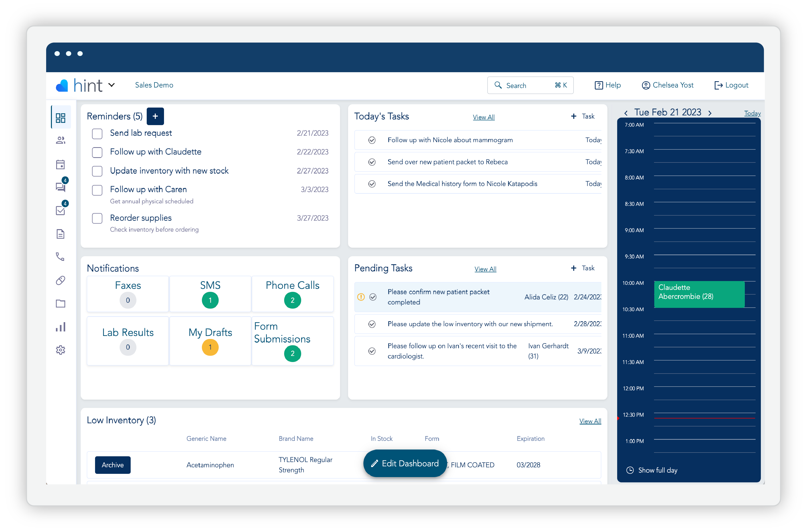The width and height of the screenshot is (807, 532).
Task: View all Pending Tasks
Action: pos(485,269)
